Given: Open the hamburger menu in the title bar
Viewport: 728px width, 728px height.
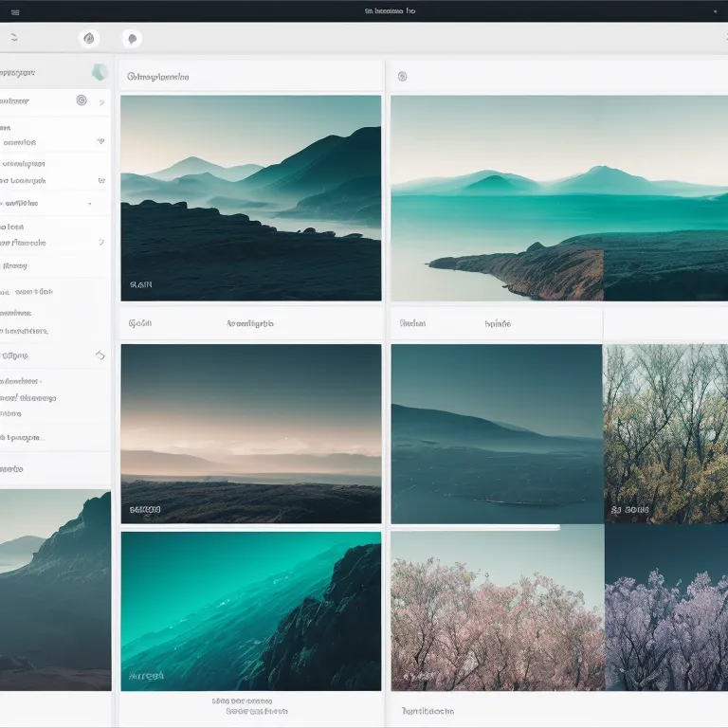Looking at the screenshot, I should pyautogui.click(x=14, y=11).
